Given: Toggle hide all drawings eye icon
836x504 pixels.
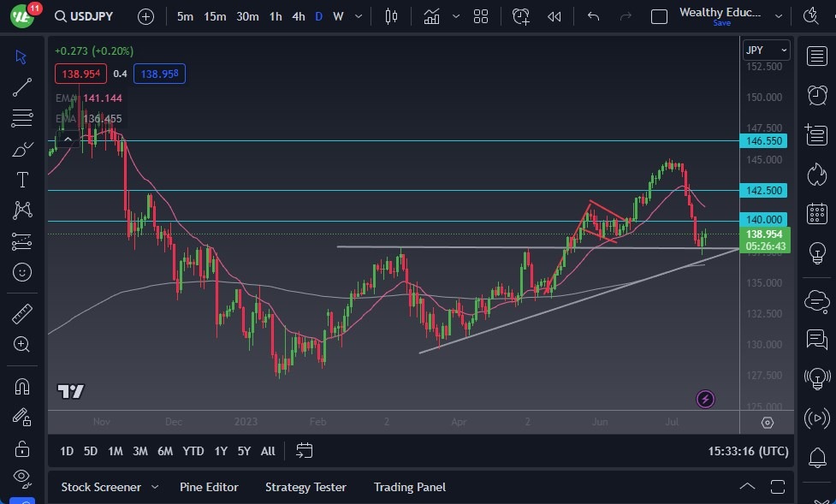Looking at the screenshot, I should tap(22, 477).
